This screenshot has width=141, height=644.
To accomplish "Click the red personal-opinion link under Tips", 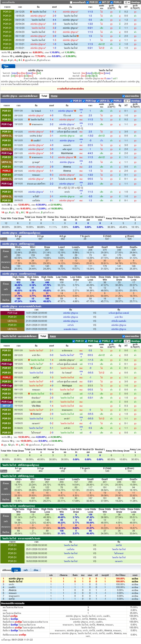I will [70, 89].
